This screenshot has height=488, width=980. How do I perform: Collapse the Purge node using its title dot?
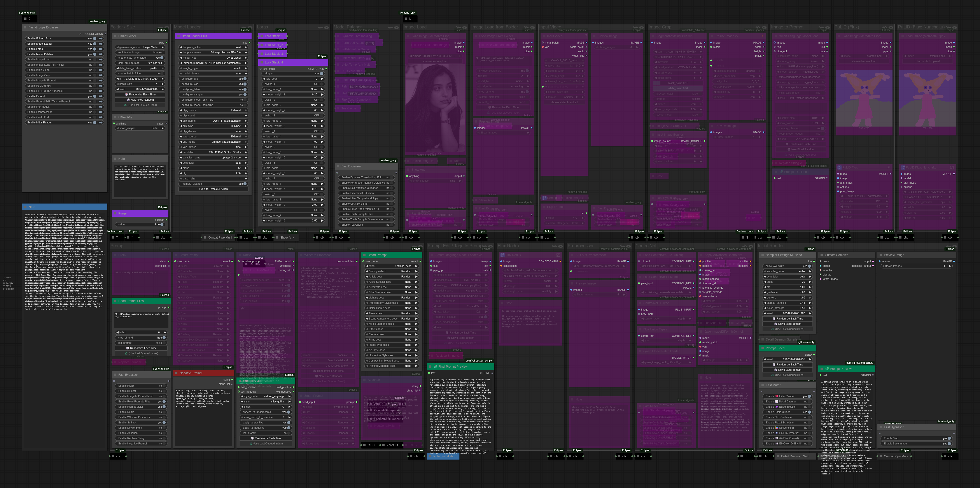point(115,214)
